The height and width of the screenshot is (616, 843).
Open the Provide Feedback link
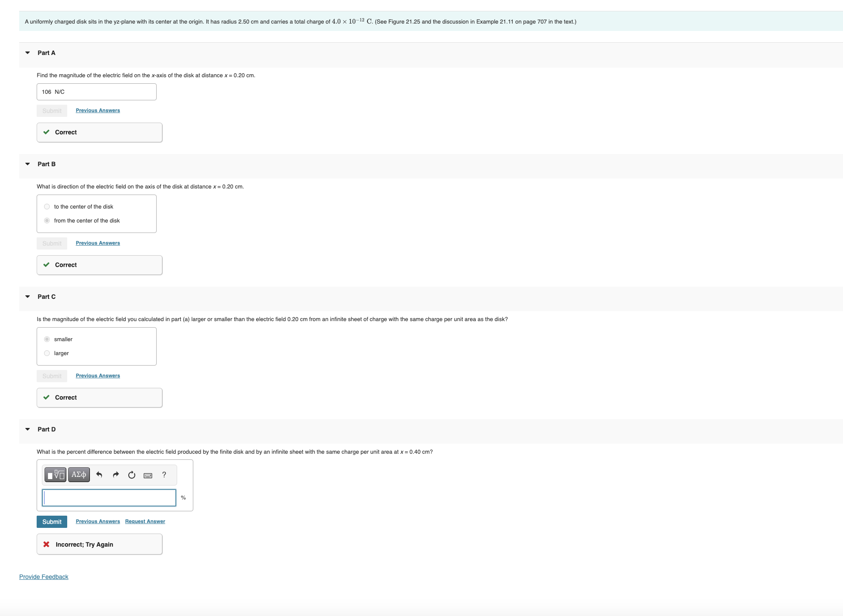click(x=44, y=577)
